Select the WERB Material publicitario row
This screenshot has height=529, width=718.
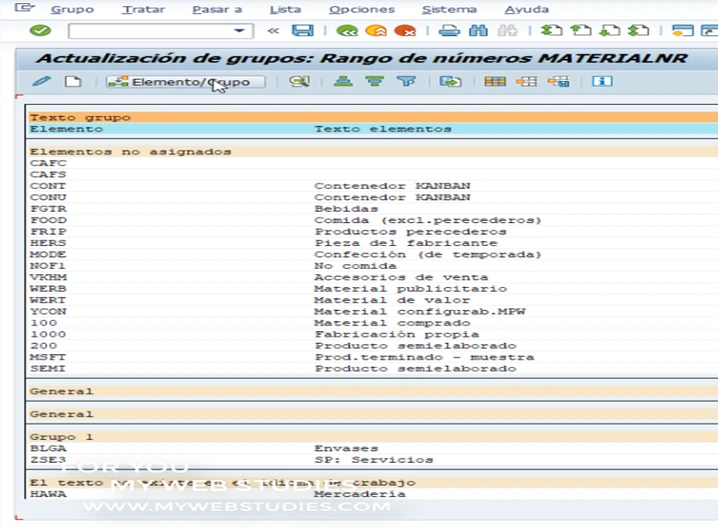(x=373, y=289)
